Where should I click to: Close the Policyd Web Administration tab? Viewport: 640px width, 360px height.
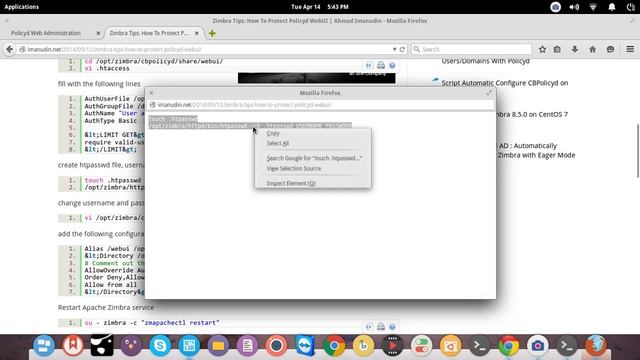pos(98,33)
